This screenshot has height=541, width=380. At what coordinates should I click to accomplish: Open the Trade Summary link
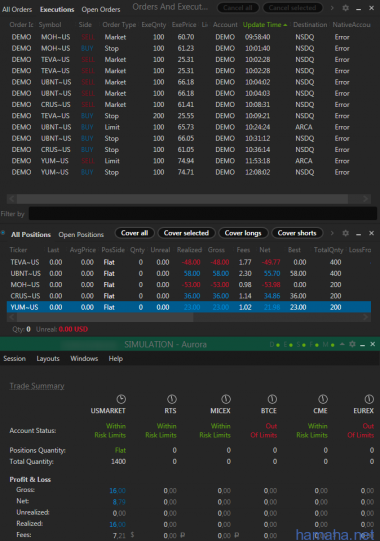[37, 386]
